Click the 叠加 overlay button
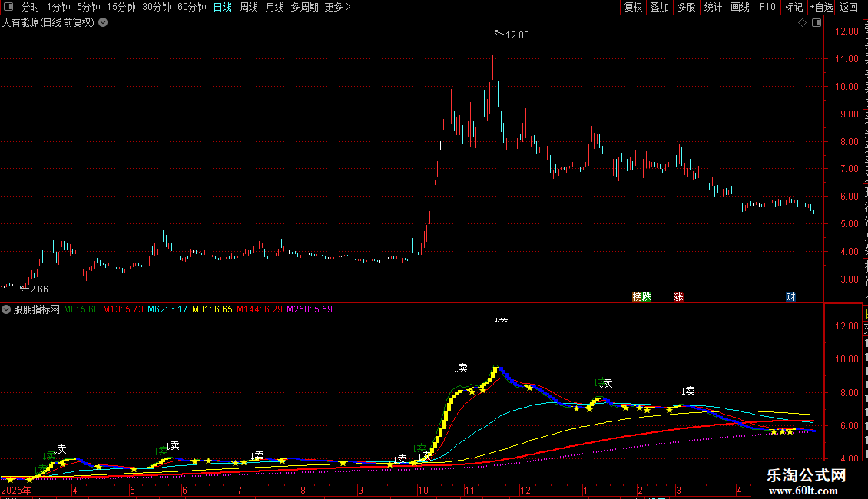This screenshot has width=868, height=499. tap(659, 7)
